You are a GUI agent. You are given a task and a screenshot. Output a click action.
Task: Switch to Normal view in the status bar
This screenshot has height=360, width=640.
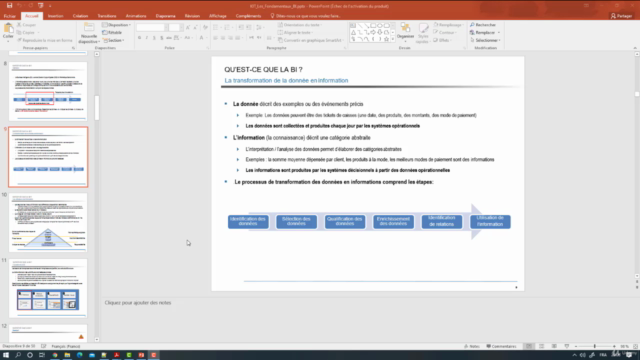click(x=529, y=346)
